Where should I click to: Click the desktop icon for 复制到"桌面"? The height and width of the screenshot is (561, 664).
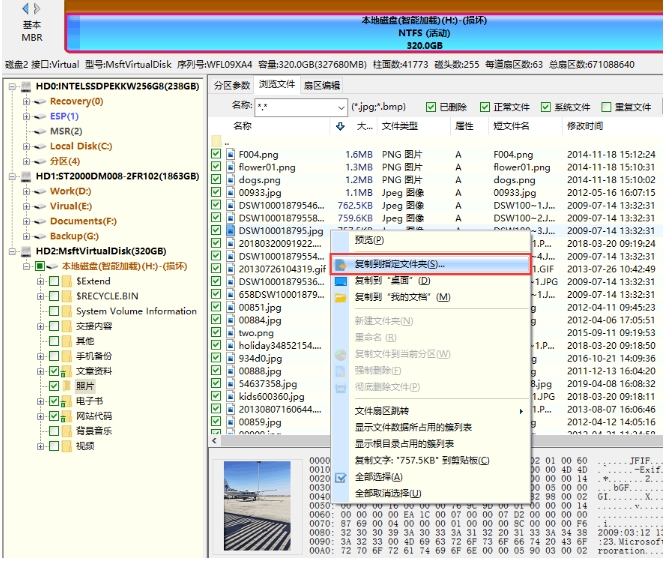pos(341,281)
